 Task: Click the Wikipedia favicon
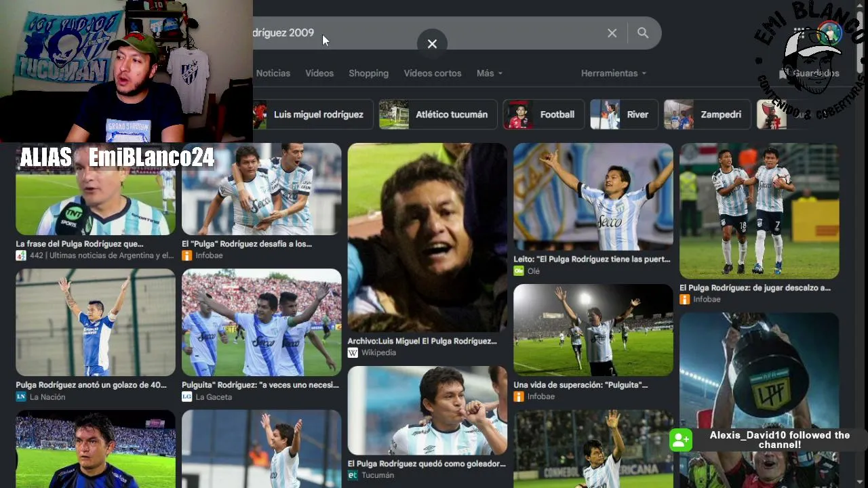point(353,352)
